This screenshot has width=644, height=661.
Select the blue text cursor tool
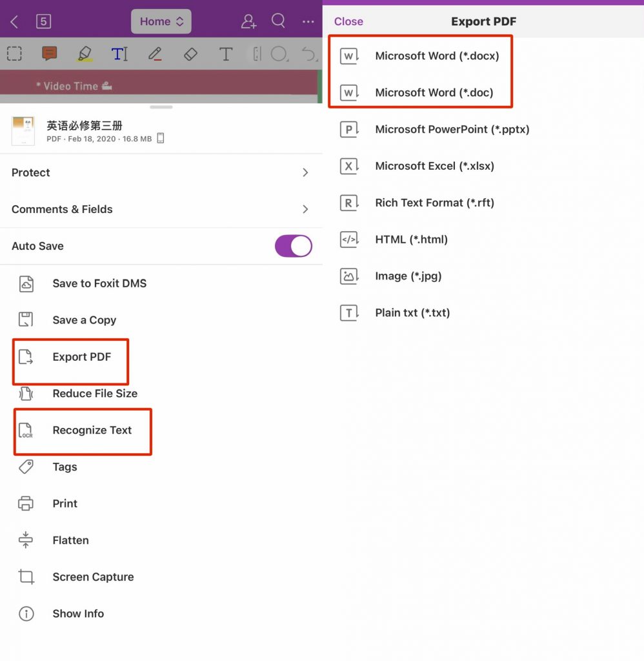[x=119, y=54]
